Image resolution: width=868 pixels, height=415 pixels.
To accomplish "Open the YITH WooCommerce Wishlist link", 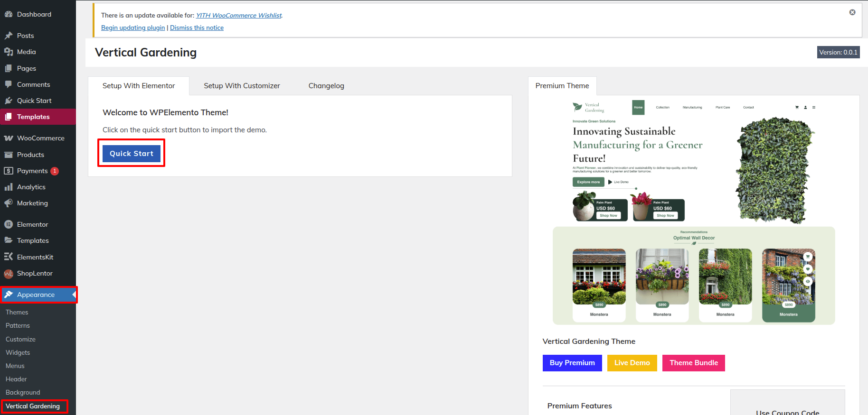I will (239, 15).
